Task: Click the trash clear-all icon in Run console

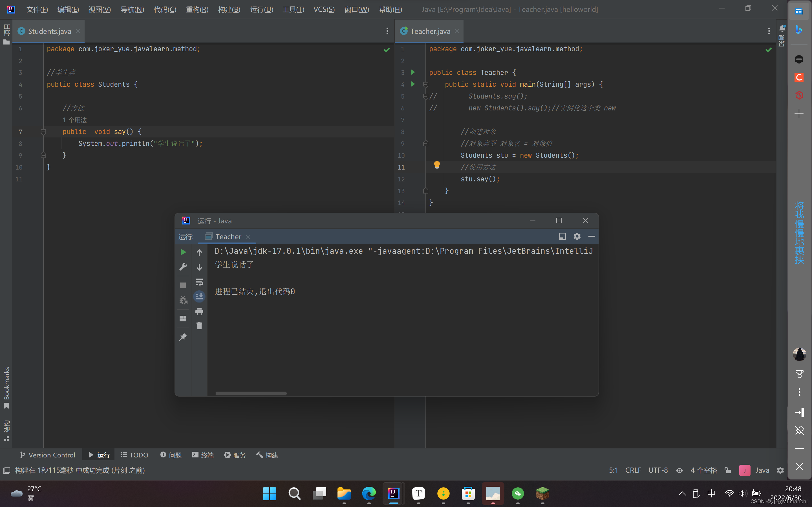Action: 199,326
